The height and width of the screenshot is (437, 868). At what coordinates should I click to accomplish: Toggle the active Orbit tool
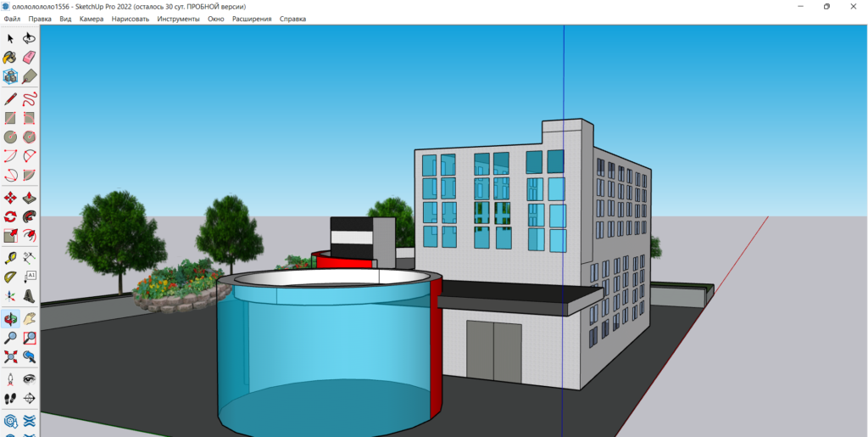pyautogui.click(x=10, y=319)
